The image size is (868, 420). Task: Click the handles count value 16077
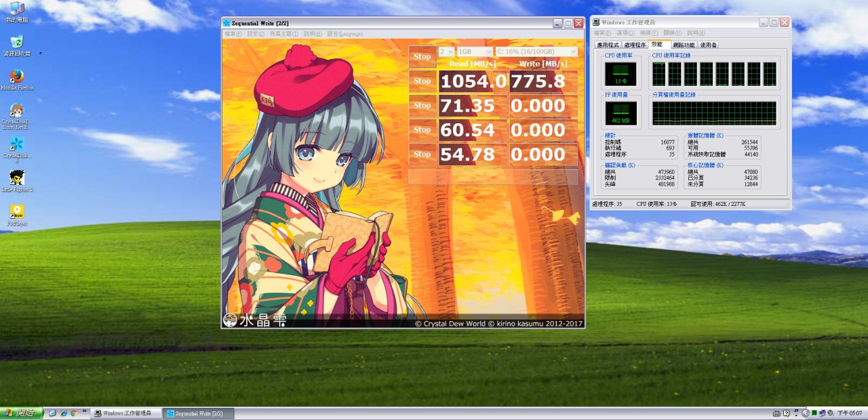click(667, 142)
